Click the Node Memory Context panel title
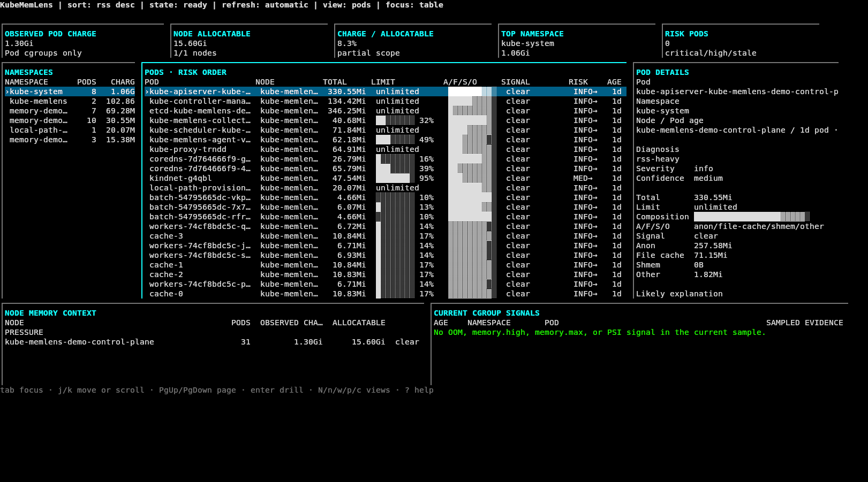Viewport: 868px width, 482px height. click(50, 313)
